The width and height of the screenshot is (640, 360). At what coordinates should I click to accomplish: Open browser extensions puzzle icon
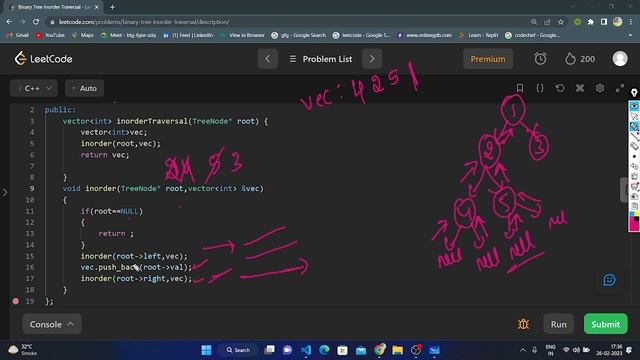pyautogui.click(x=590, y=22)
